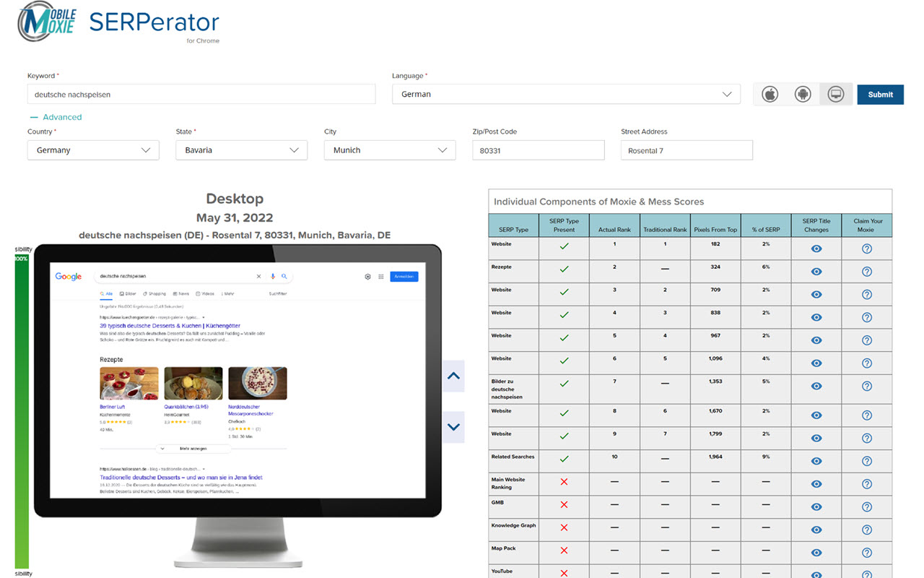
Task: Edit the Street Address field Rosental 7
Action: click(x=687, y=150)
